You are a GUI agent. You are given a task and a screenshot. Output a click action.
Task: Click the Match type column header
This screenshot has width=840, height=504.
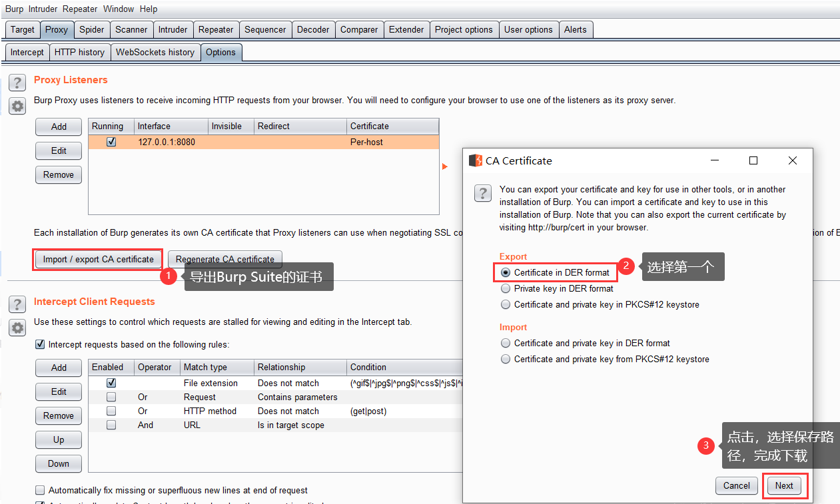tap(216, 367)
